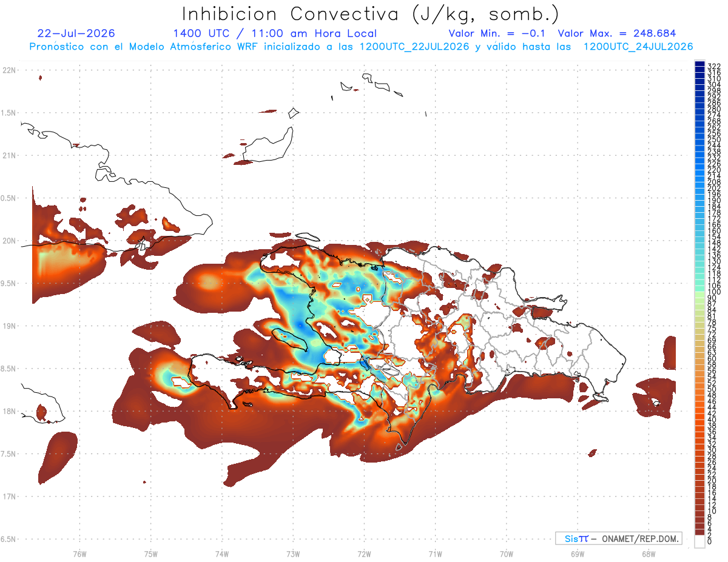The image size is (728, 562).
Task: Click the "50" value on the color scale
Action: point(712,390)
